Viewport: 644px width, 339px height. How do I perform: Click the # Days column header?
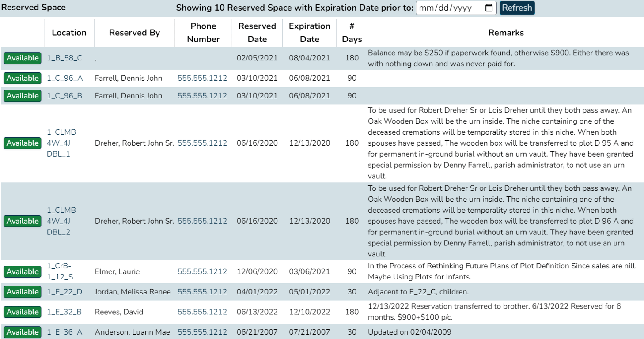pos(352,33)
